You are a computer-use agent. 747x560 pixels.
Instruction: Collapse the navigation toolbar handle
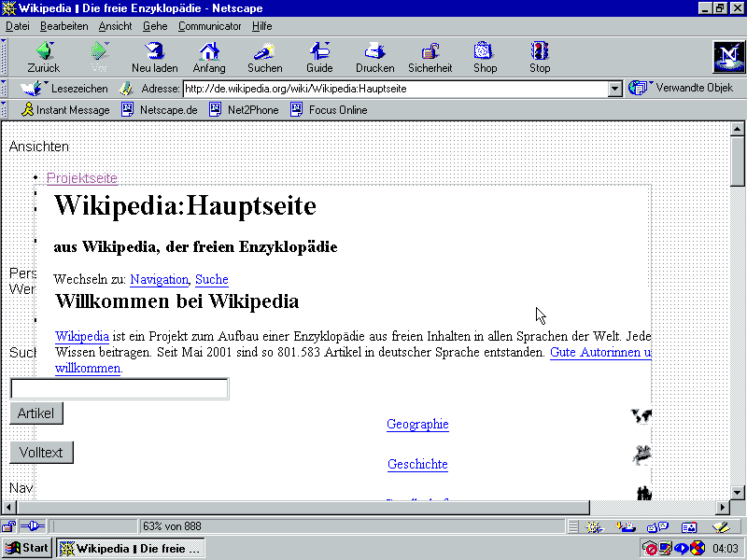point(5,57)
